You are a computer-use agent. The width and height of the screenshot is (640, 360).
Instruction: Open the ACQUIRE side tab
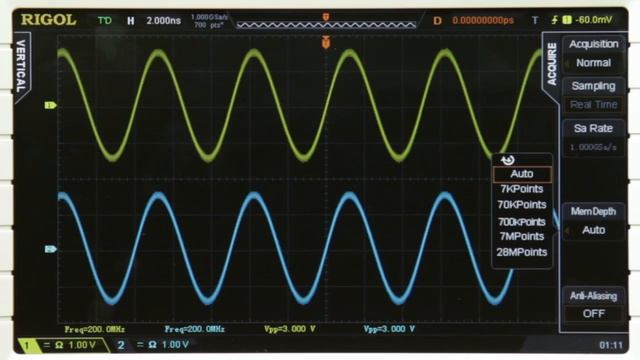click(x=551, y=64)
